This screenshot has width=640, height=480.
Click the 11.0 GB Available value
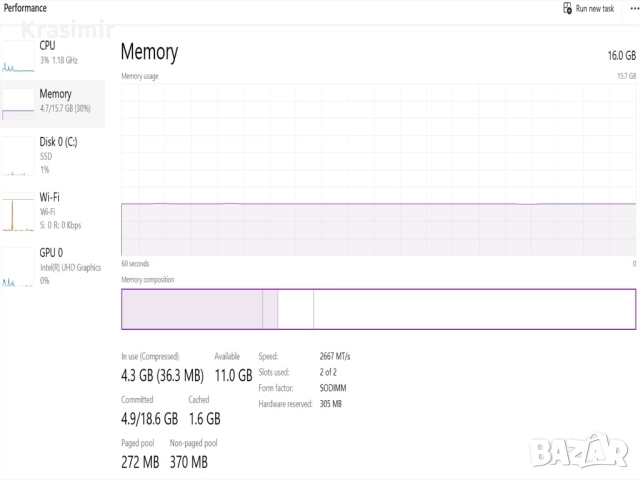click(x=233, y=376)
